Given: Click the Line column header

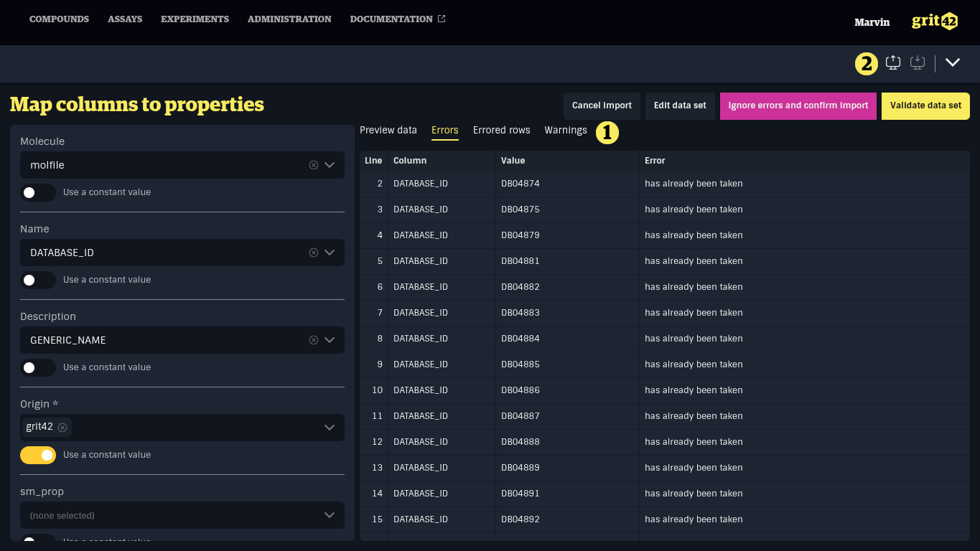Looking at the screenshot, I should 373,161.
